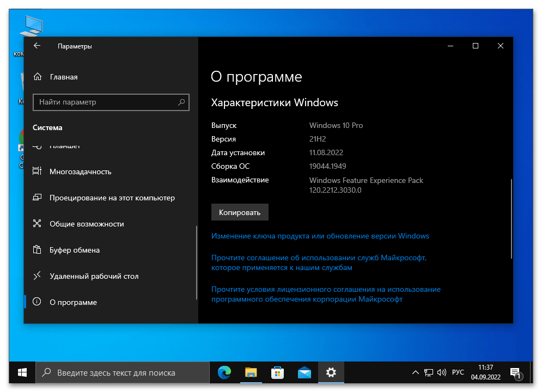This screenshot has height=392, width=542.
Task: Launch Microsoft Store from the taskbar
Action: (x=277, y=373)
